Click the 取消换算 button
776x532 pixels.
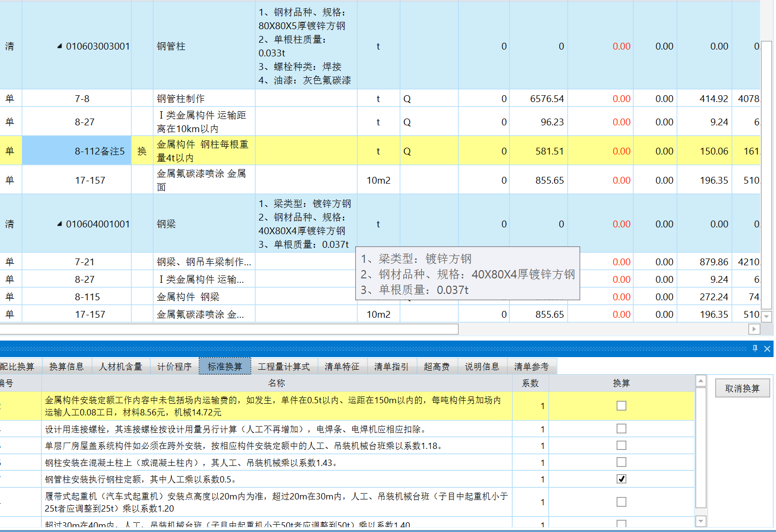(742, 388)
